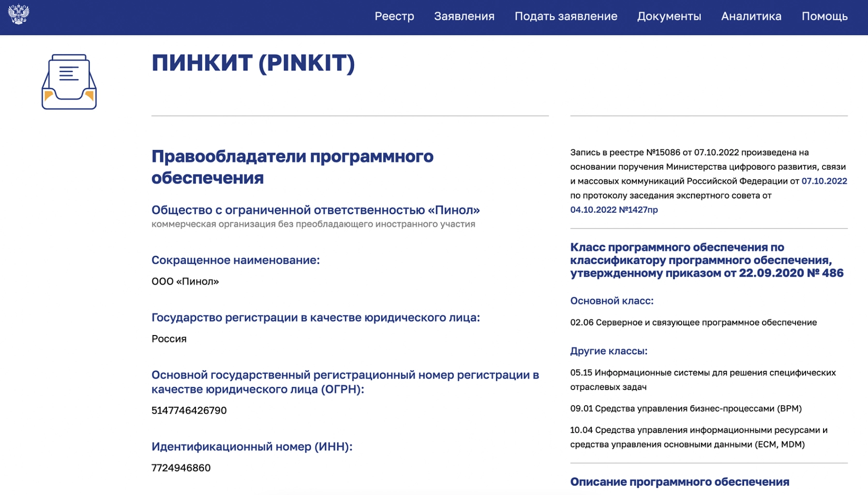Select Подать заявление in the navigation
This screenshot has width=868, height=495.
pyautogui.click(x=566, y=16)
